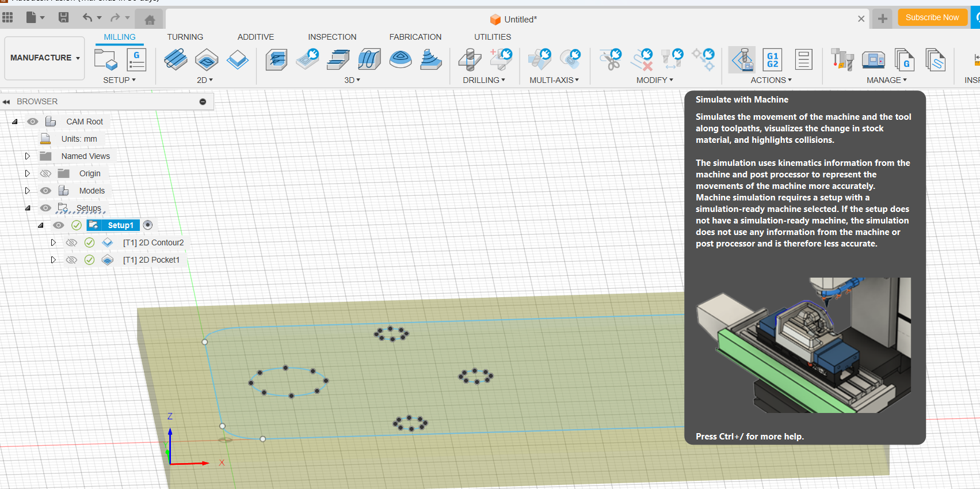Create a New Setup
Screen dimensions: 980x489
click(x=105, y=59)
